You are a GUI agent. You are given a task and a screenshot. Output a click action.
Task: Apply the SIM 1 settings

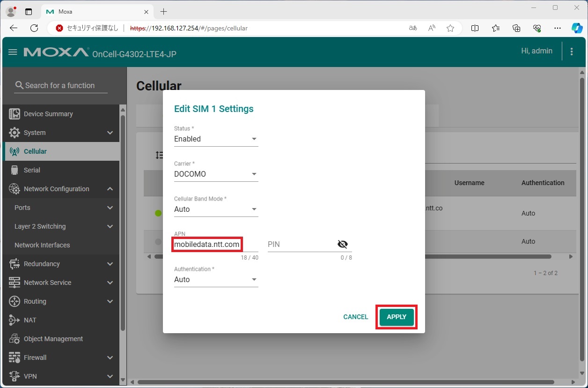point(397,317)
